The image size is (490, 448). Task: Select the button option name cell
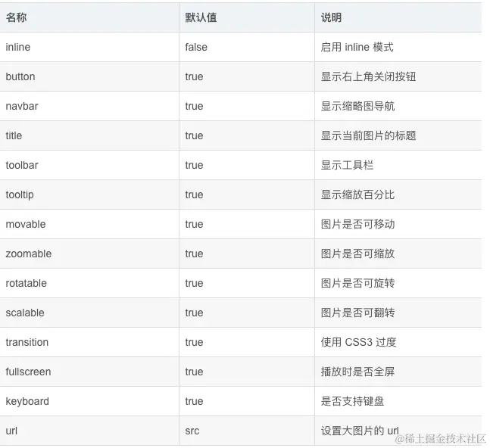(20, 76)
